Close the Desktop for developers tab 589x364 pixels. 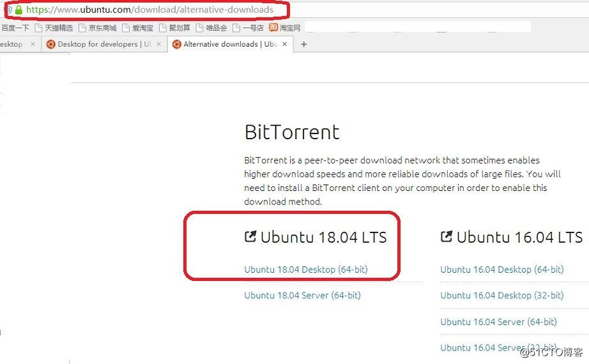pos(158,44)
